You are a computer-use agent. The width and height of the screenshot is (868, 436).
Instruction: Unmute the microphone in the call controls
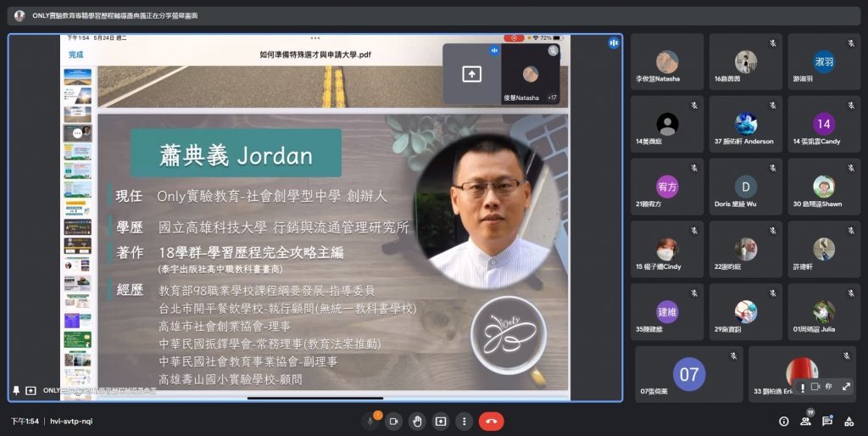(x=370, y=421)
